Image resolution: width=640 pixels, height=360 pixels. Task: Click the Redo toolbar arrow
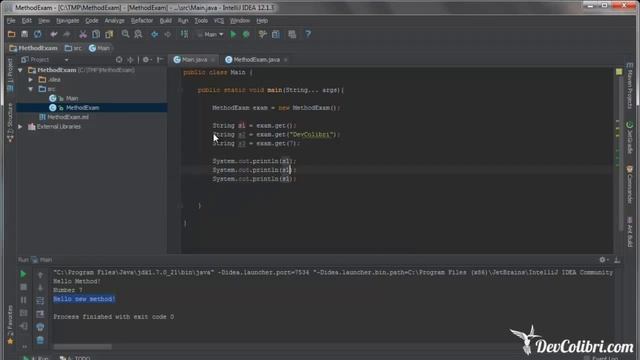click(x=67, y=34)
